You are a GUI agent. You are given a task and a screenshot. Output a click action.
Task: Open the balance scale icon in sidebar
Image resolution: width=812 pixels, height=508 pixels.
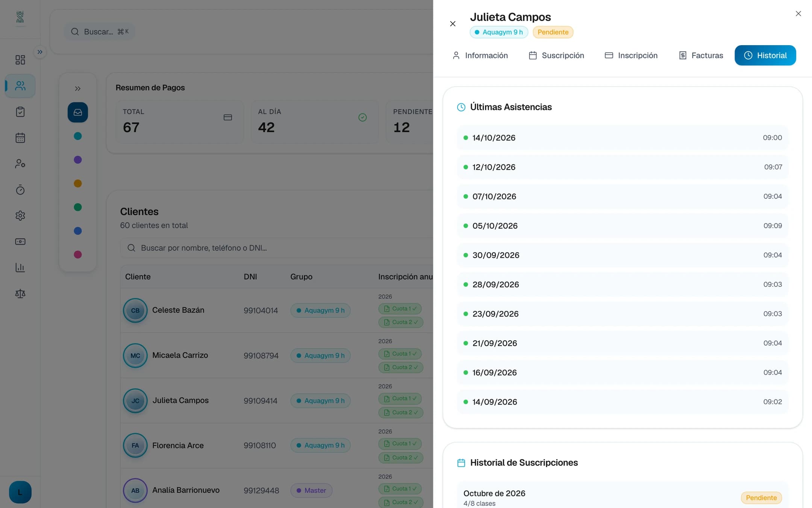click(x=20, y=294)
